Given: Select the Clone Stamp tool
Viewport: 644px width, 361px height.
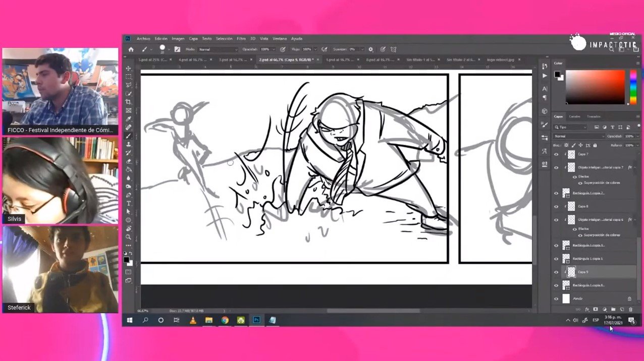Looking at the screenshot, I should pyautogui.click(x=128, y=144).
